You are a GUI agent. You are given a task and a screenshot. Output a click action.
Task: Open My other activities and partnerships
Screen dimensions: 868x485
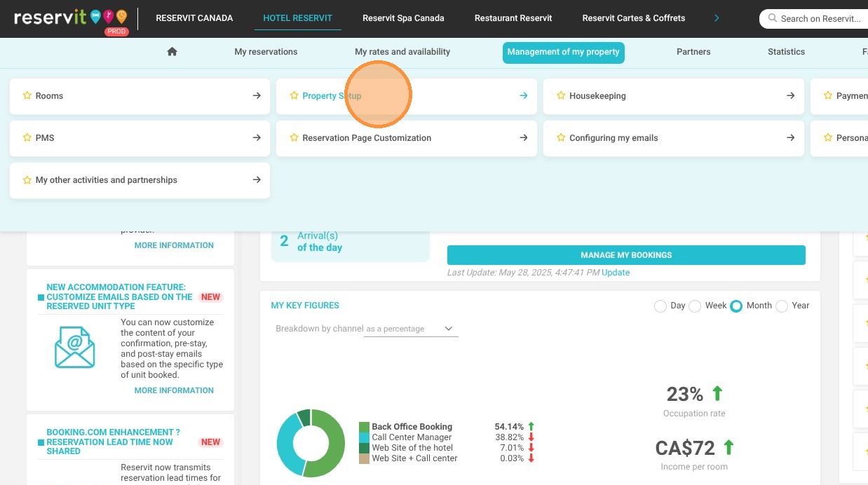[140, 180]
